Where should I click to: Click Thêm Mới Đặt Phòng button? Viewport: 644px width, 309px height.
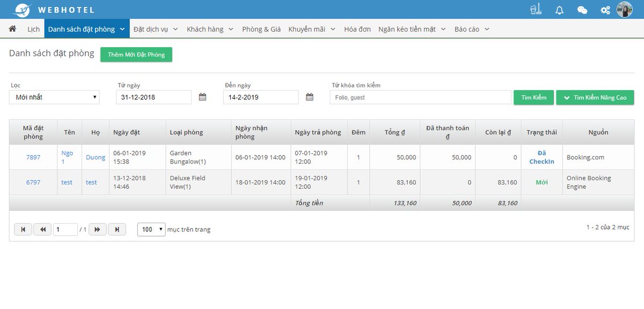pyautogui.click(x=136, y=55)
